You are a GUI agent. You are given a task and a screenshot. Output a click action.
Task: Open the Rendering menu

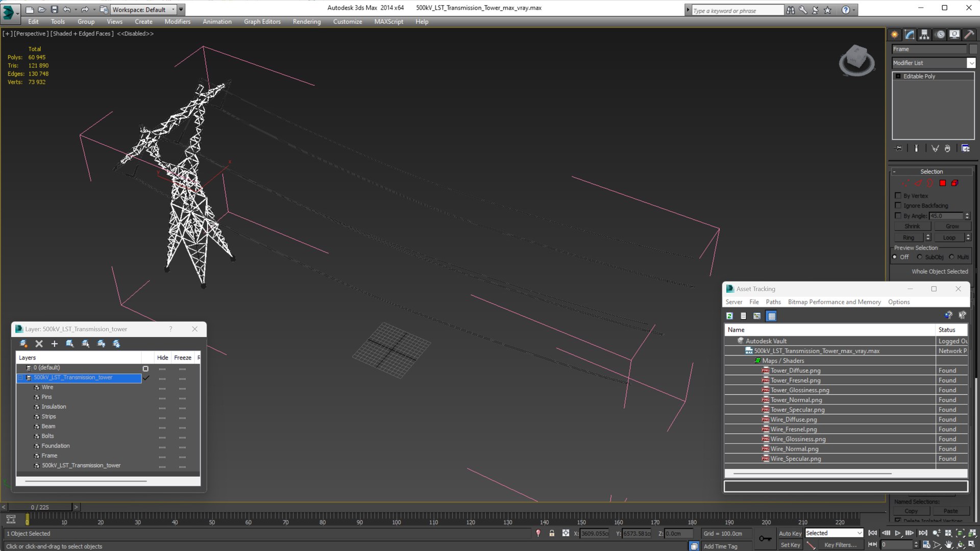306,21
